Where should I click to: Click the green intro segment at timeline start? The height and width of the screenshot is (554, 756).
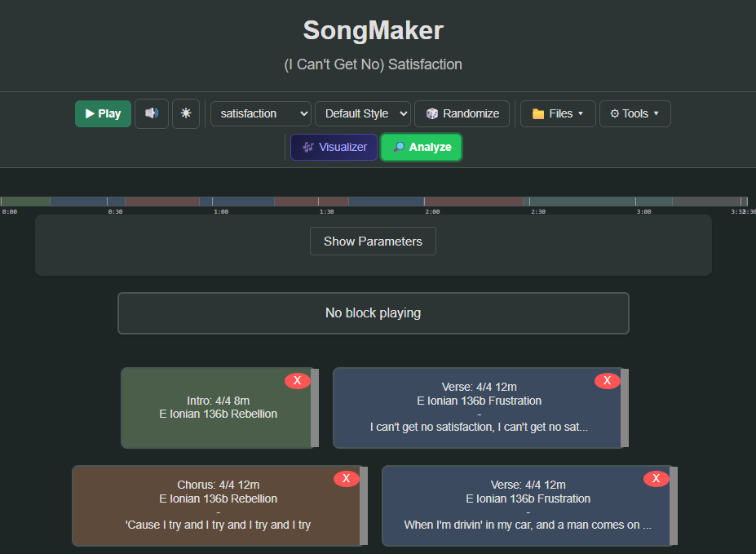[25, 202]
